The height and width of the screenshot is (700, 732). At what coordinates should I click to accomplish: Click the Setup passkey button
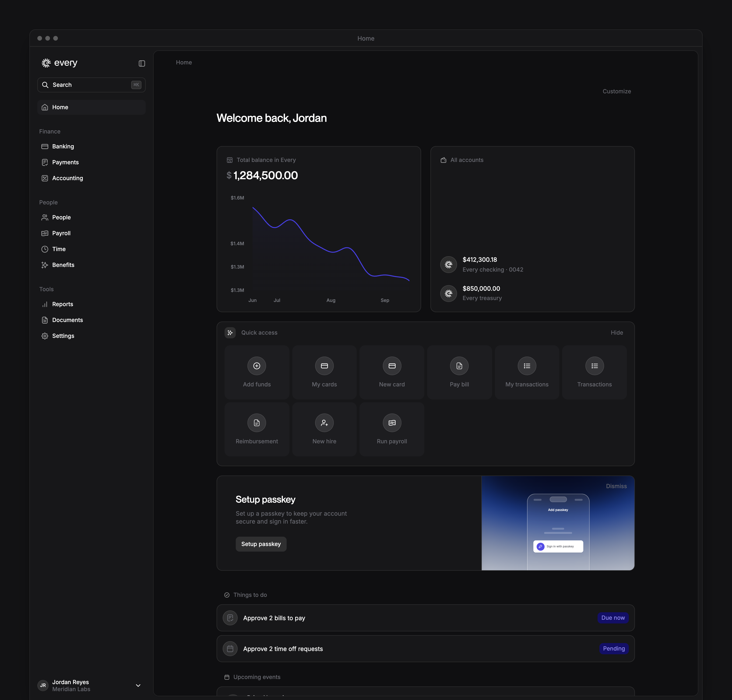click(x=261, y=544)
